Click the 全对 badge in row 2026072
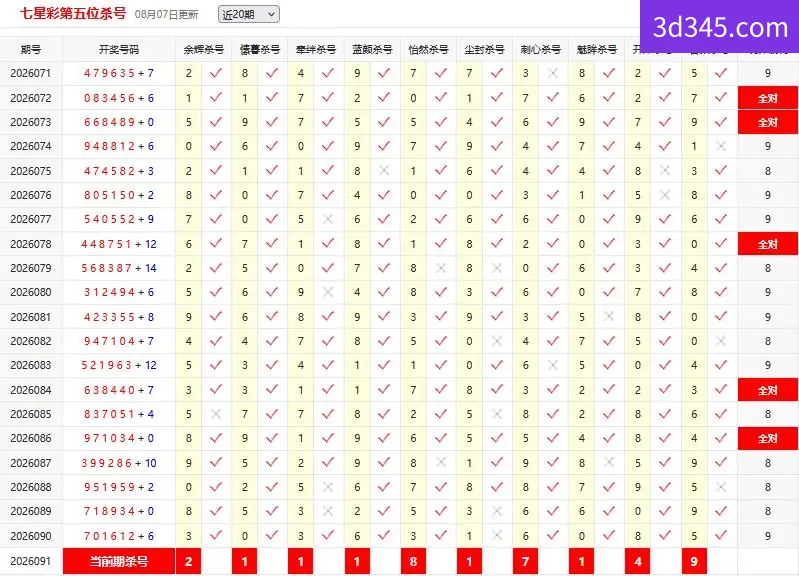The width and height of the screenshot is (799, 576). coord(767,98)
